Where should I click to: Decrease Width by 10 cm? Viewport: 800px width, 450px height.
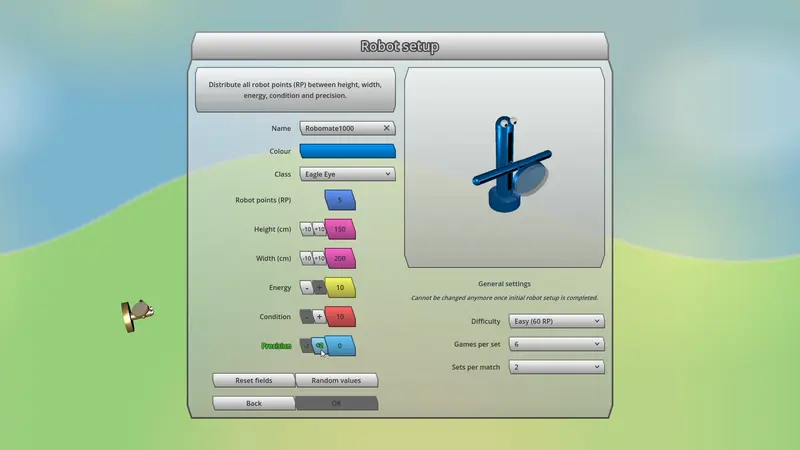click(x=307, y=258)
